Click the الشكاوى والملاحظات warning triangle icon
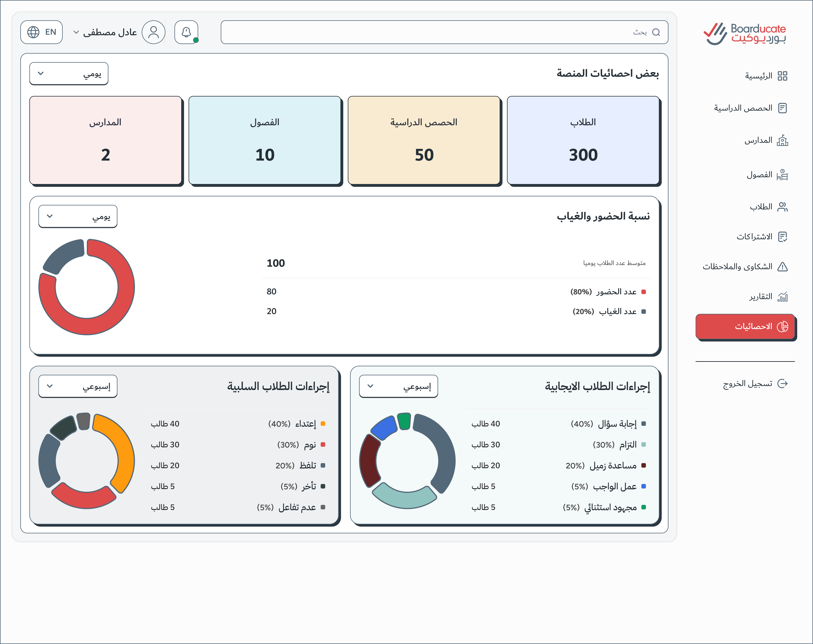The image size is (813, 644). [x=783, y=267]
